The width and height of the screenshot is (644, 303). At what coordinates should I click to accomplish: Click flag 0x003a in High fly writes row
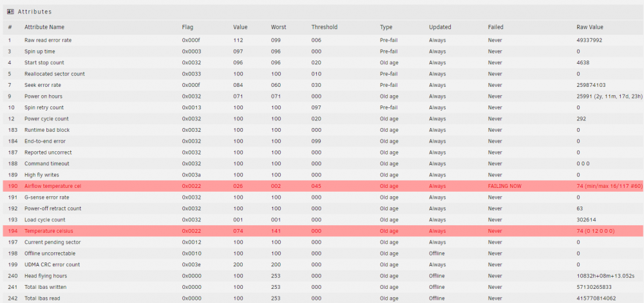pyautogui.click(x=190, y=175)
